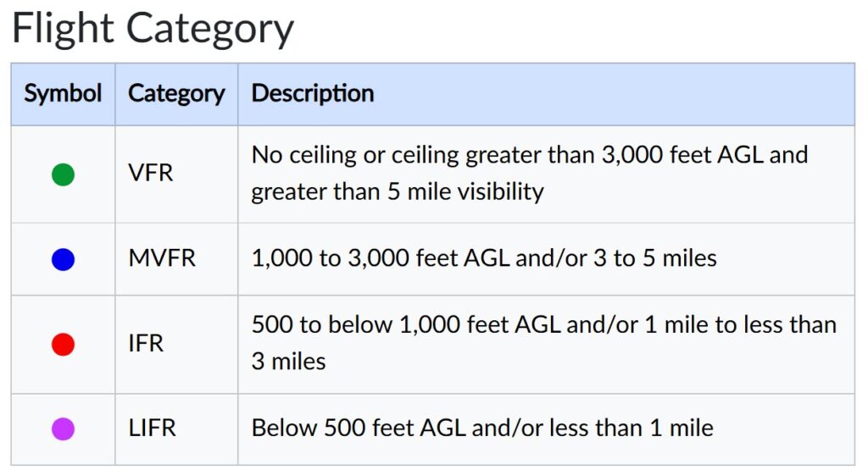Click the "Below 500 feet AGL" text
Viewport: 868px width, 470px height.
coord(359,429)
